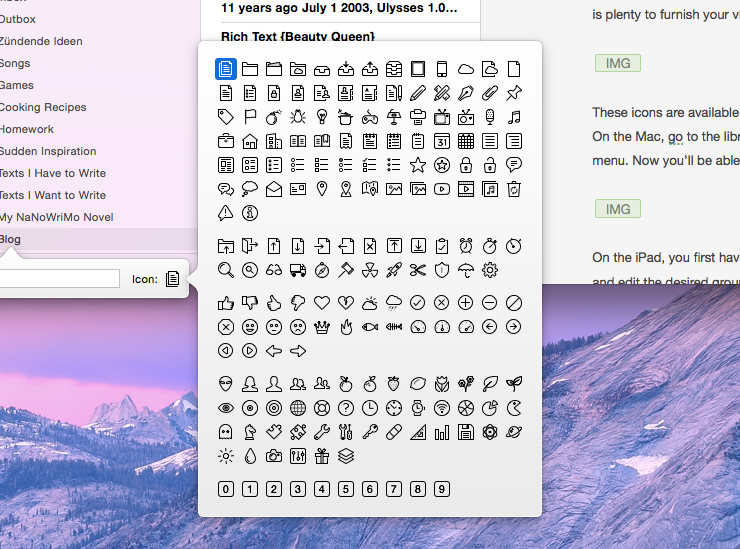Viewport: 740px width, 549px height.
Task: Choose the flag icon
Action: click(250, 117)
